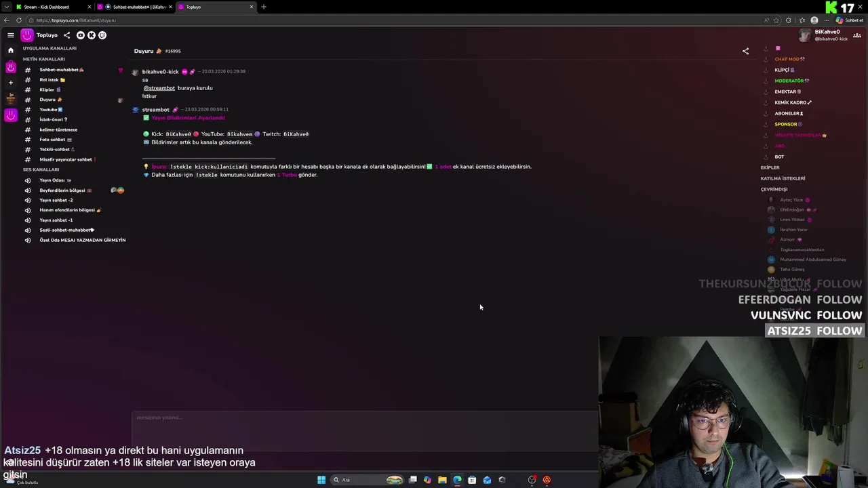This screenshot has width=868, height=488.
Task: Open BiKahve0 profile avatar top right
Action: click(x=805, y=35)
